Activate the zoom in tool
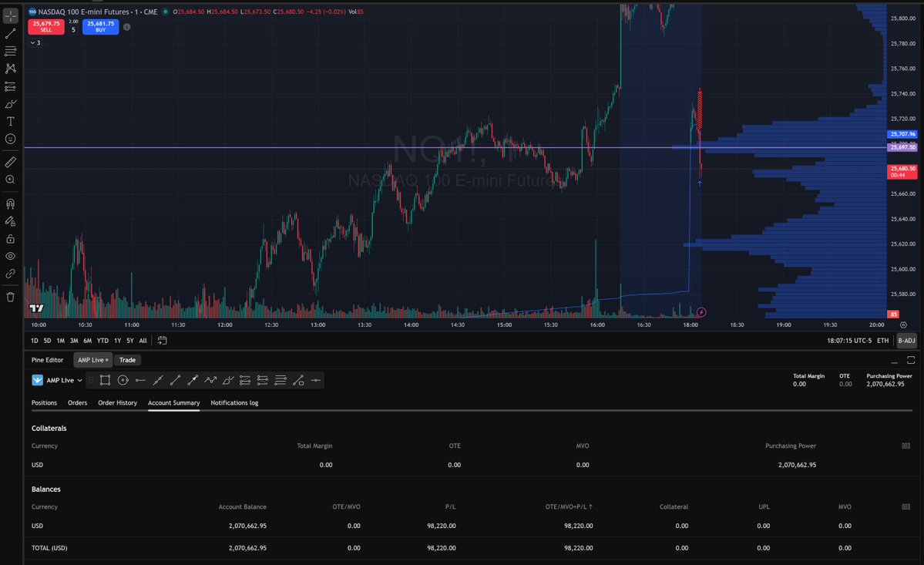924x565 pixels. point(11,180)
